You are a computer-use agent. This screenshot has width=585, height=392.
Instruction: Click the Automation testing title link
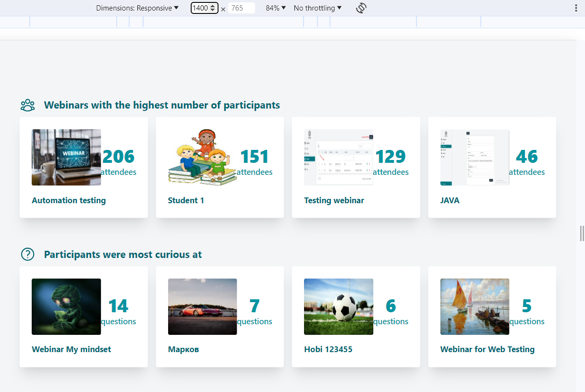point(69,200)
